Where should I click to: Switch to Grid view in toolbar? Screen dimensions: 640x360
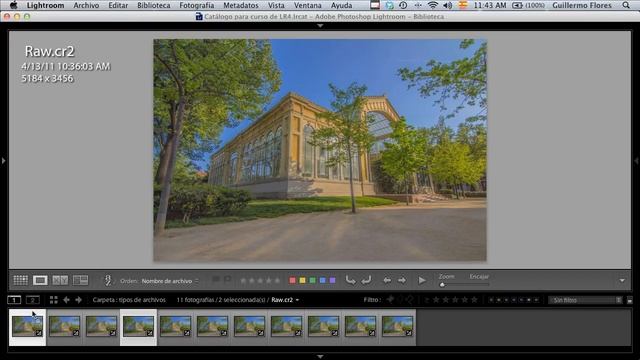coord(20,280)
